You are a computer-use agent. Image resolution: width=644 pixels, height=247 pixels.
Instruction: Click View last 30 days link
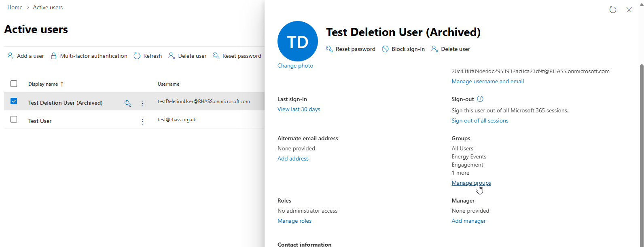pyautogui.click(x=299, y=109)
